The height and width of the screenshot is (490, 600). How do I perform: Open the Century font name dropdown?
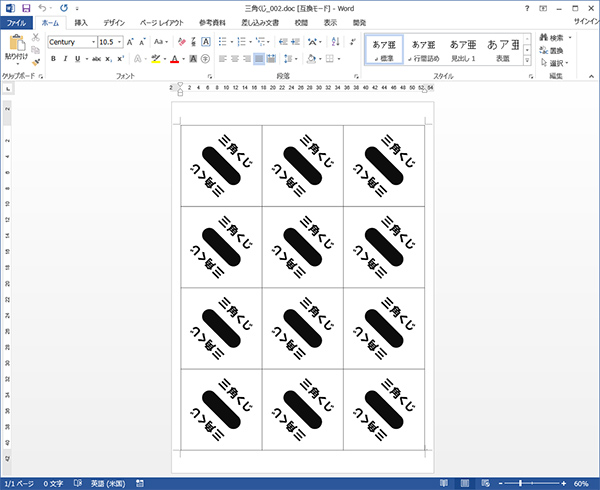coord(93,42)
